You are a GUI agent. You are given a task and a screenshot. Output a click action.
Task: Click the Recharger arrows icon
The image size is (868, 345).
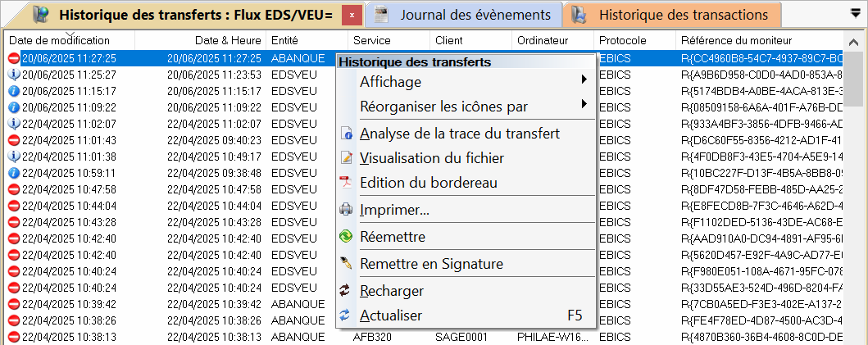point(346,291)
